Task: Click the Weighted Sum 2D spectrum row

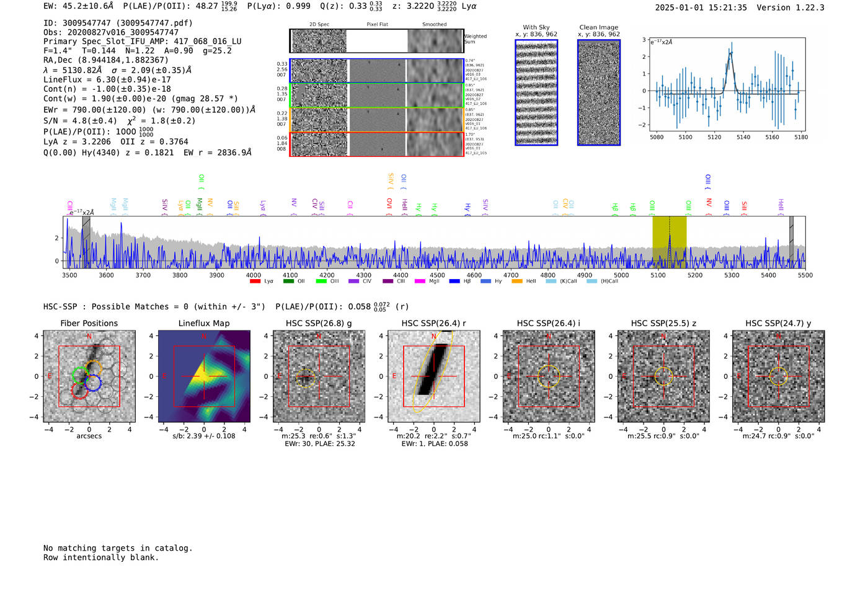Action: coord(376,41)
